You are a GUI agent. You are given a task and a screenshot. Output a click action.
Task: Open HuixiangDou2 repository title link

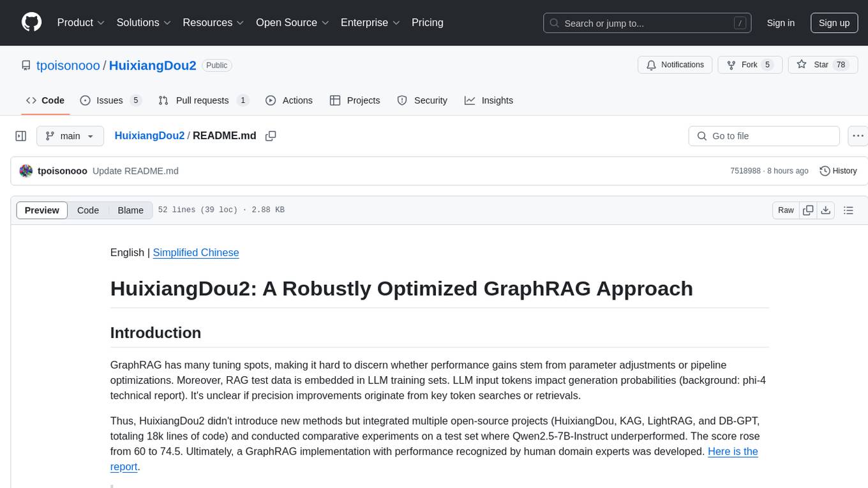153,65
